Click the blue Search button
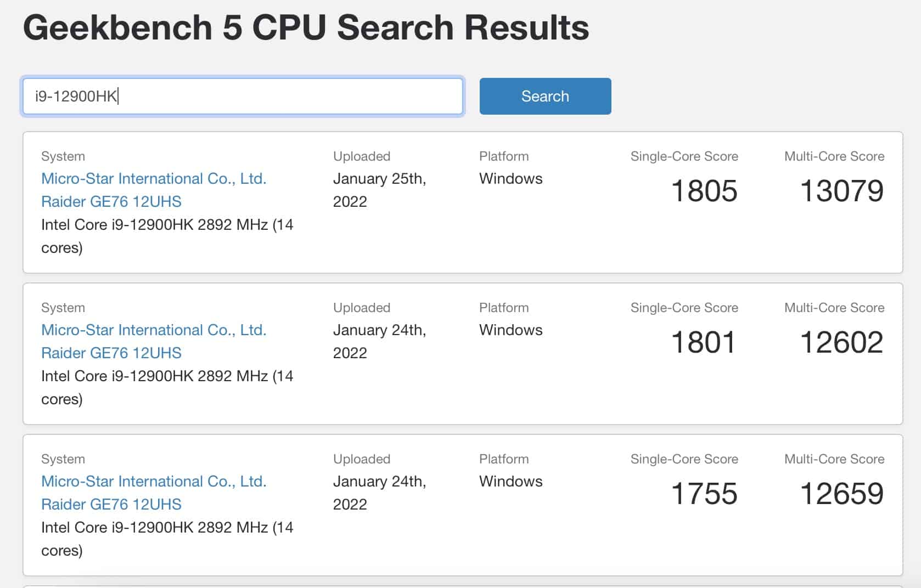Screen dimensions: 921x588 coord(545,96)
